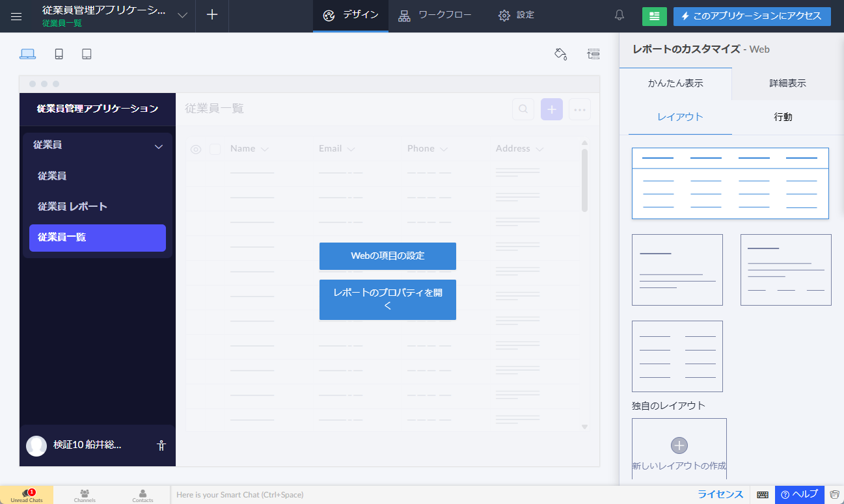844x504 pixels.
Task: Open the hamburger menu icon
Action: click(x=16, y=16)
